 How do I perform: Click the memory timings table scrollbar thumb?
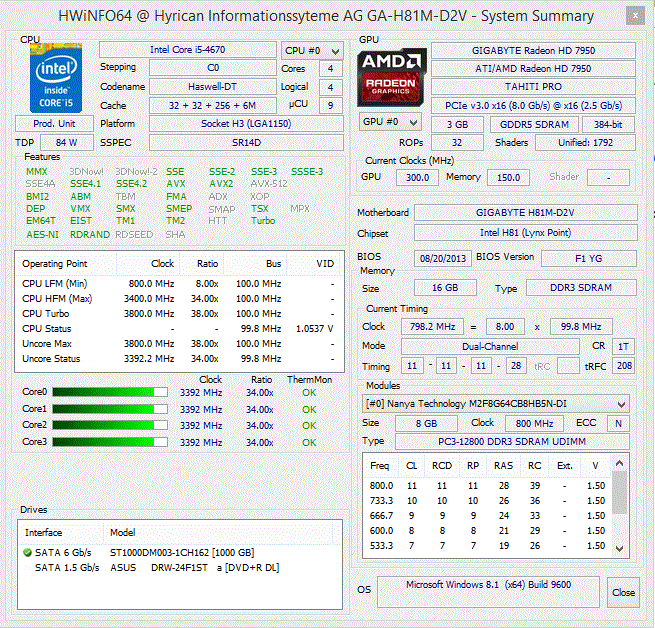tap(619, 492)
